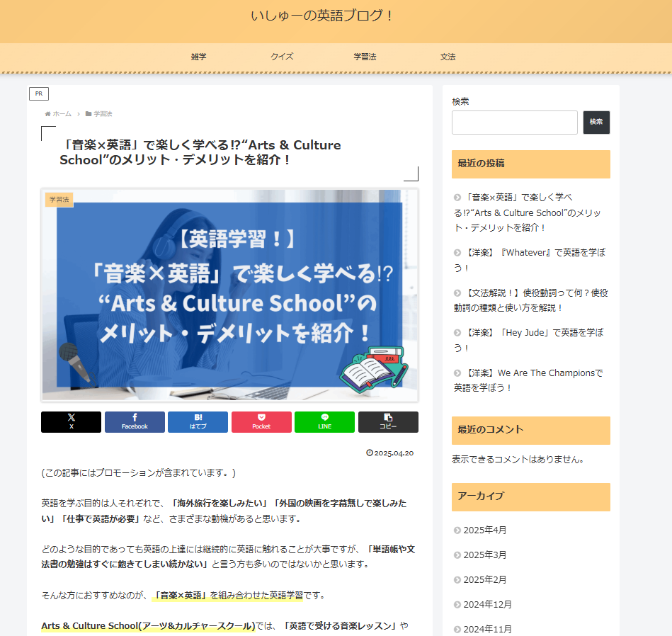Save the article to Pocket
Image resolution: width=672 pixels, height=636 pixels.
(261, 422)
